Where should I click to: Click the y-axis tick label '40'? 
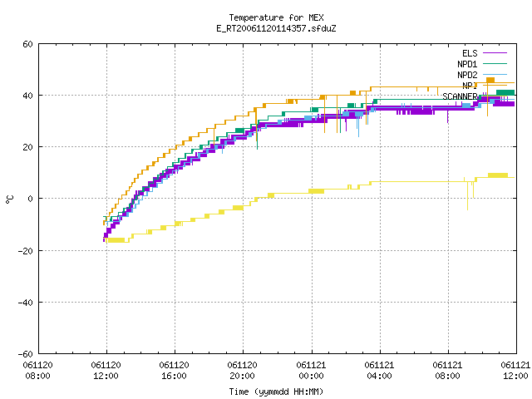(27, 96)
